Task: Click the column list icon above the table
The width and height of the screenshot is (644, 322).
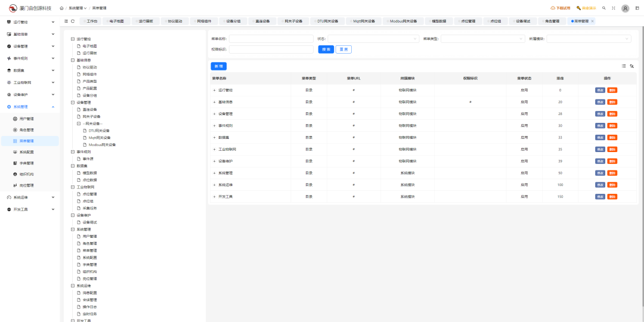Action: point(624,66)
